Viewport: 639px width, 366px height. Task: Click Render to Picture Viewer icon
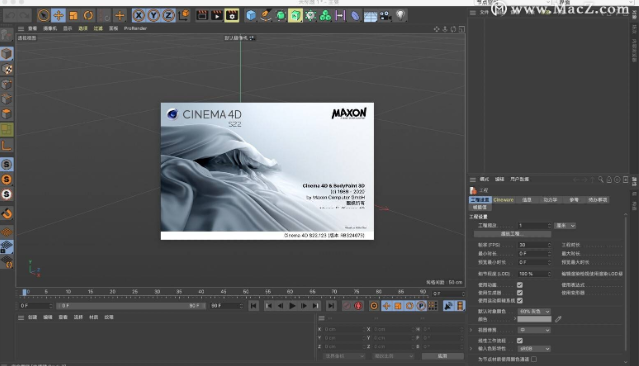click(x=217, y=15)
